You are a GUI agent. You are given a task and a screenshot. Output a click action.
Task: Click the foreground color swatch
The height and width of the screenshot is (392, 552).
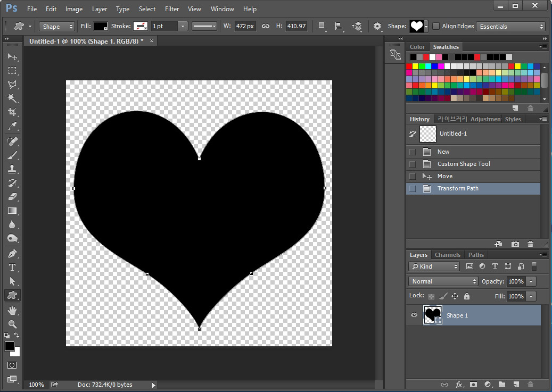[10, 346]
